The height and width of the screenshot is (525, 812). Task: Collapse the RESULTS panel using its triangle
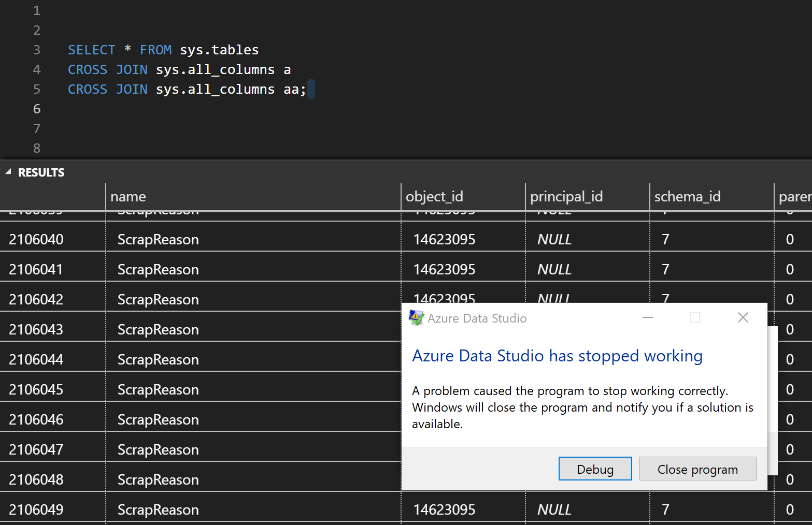tap(7, 171)
